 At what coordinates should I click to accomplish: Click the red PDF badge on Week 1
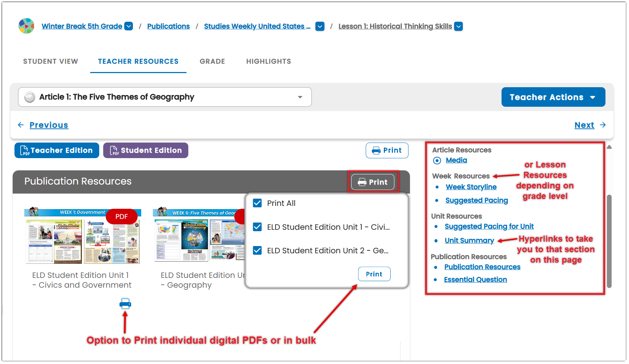point(122,216)
